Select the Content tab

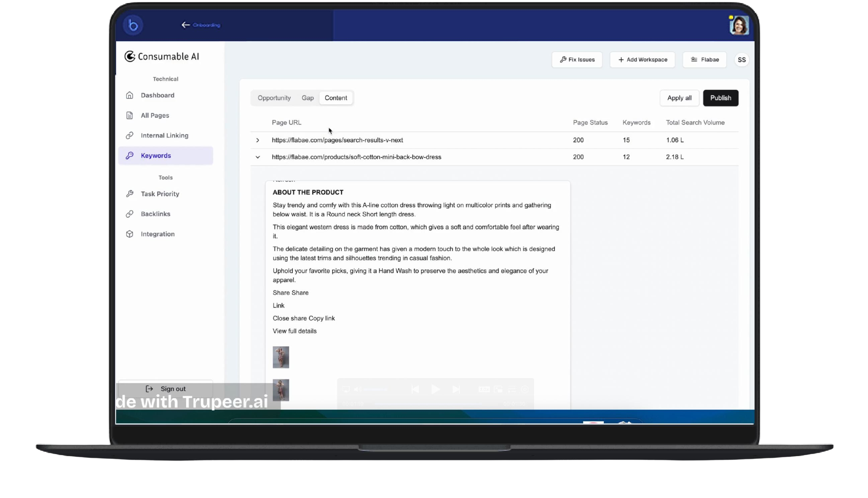(336, 98)
